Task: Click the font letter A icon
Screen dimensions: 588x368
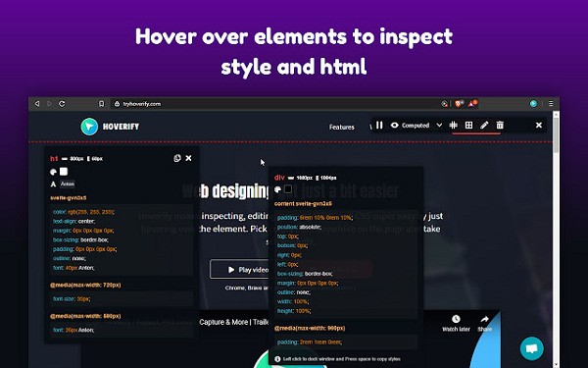Action: 53,184
